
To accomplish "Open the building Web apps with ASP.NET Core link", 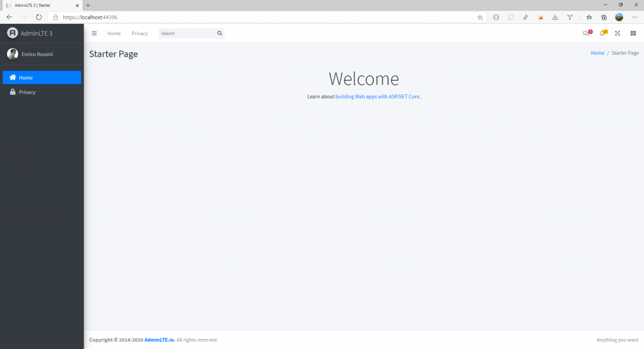I will point(377,97).
